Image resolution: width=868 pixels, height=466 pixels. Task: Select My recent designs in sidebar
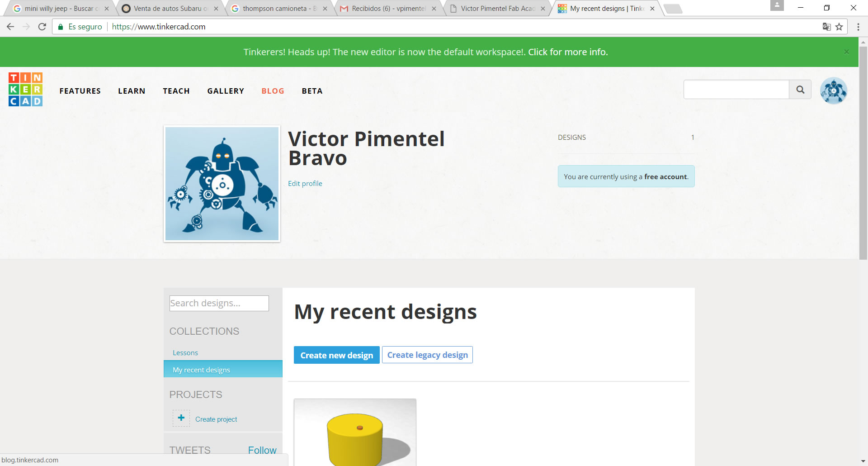[223, 369]
